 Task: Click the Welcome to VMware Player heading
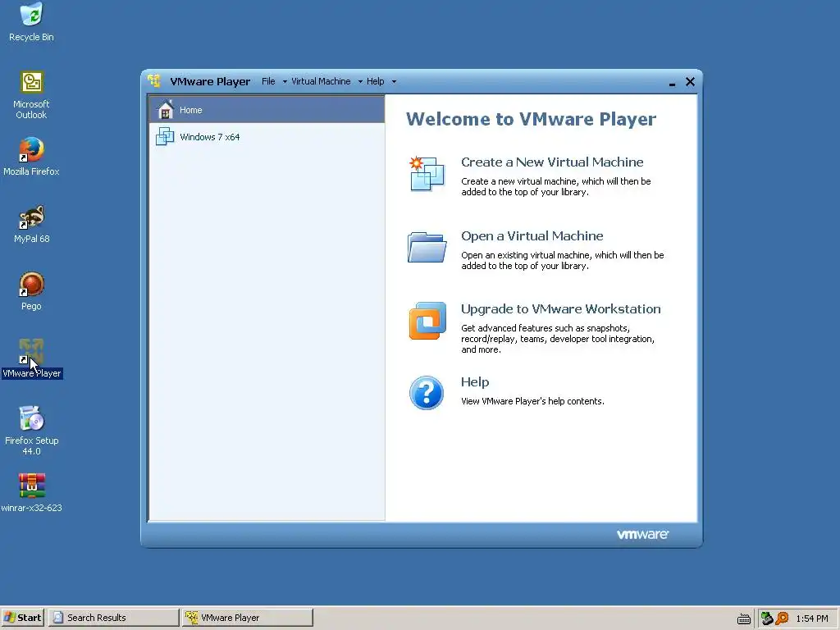click(531, 119)
